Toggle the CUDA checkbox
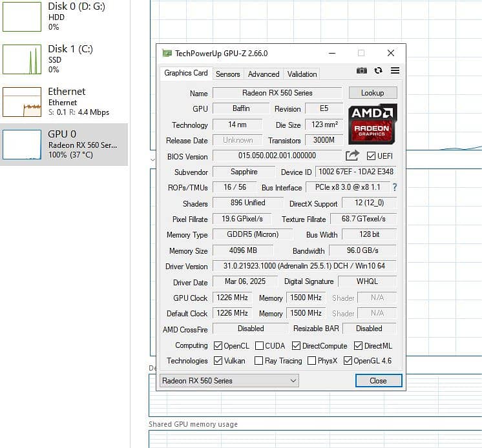Viewport: 482px width, 448px height. pyautogui.click(x=260, y=346)
